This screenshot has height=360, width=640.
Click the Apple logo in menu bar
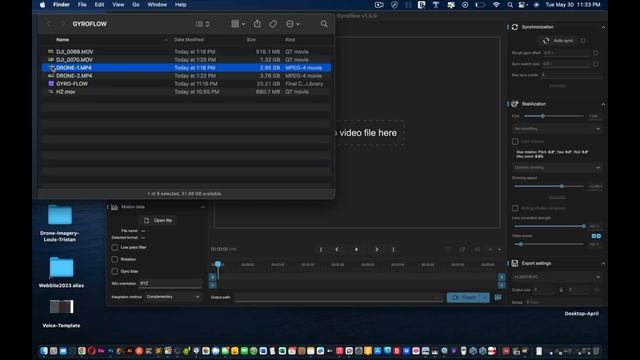[x=42, y=5]
